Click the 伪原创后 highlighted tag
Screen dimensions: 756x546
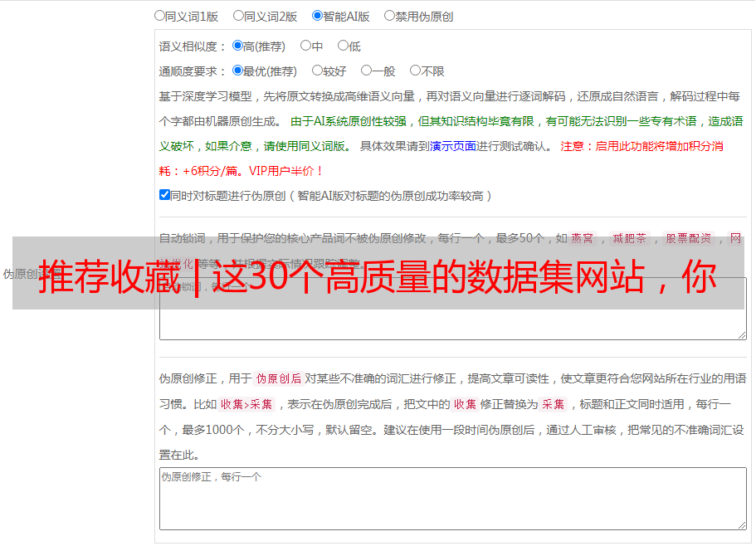(279, 378)
